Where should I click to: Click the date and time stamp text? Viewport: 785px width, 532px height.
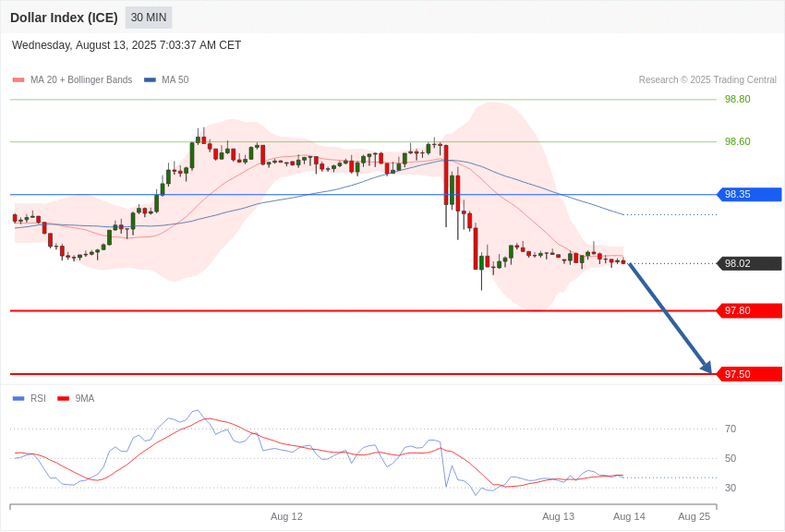coord(127,45)
